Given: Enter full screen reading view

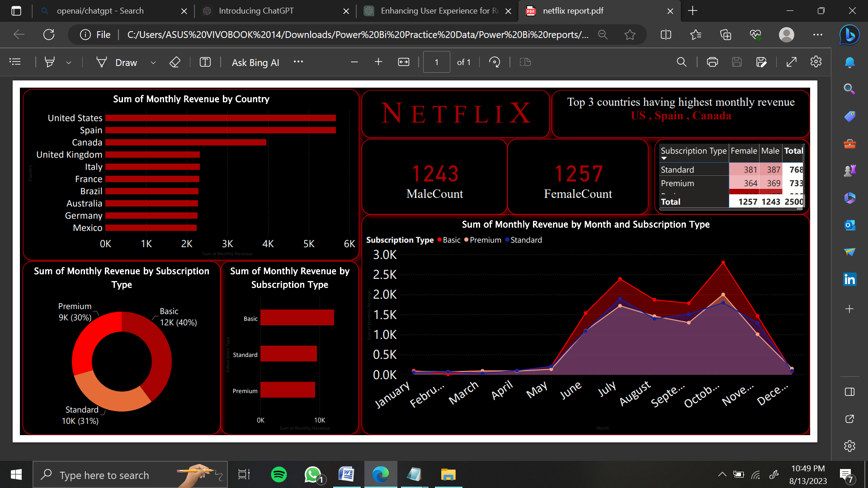Looking at the screenshot, I should click(791, 62).
